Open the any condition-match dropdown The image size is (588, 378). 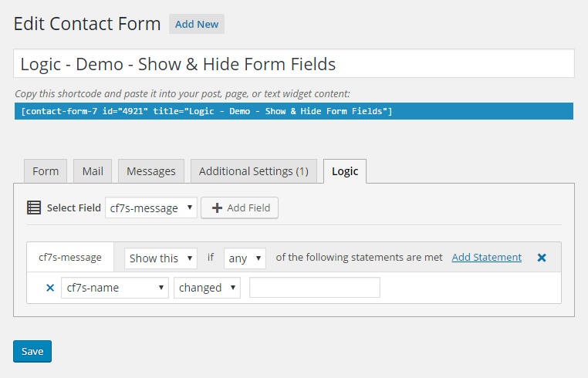click(245, 258)
